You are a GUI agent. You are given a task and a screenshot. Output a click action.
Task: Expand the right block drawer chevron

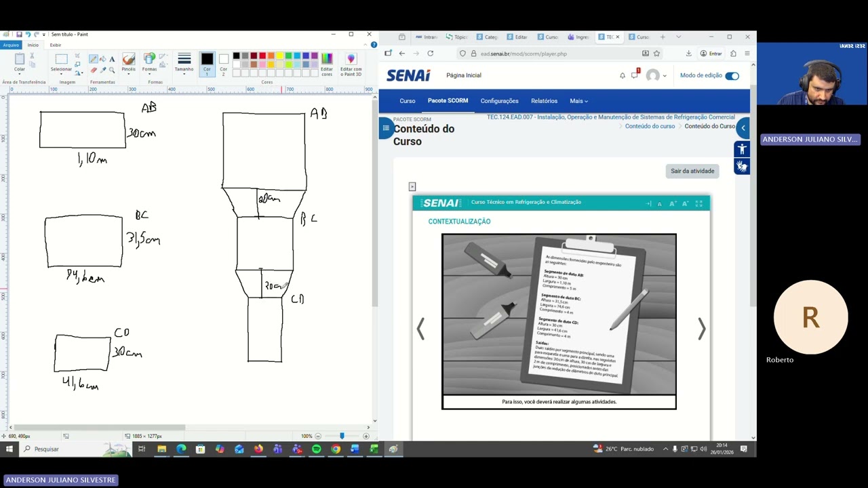pos(743,128)
